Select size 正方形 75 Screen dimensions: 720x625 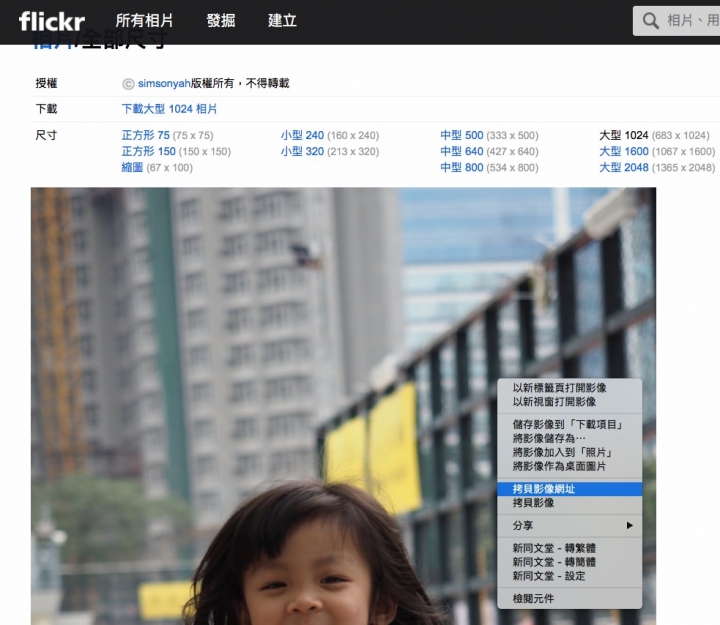coord(146,135)
